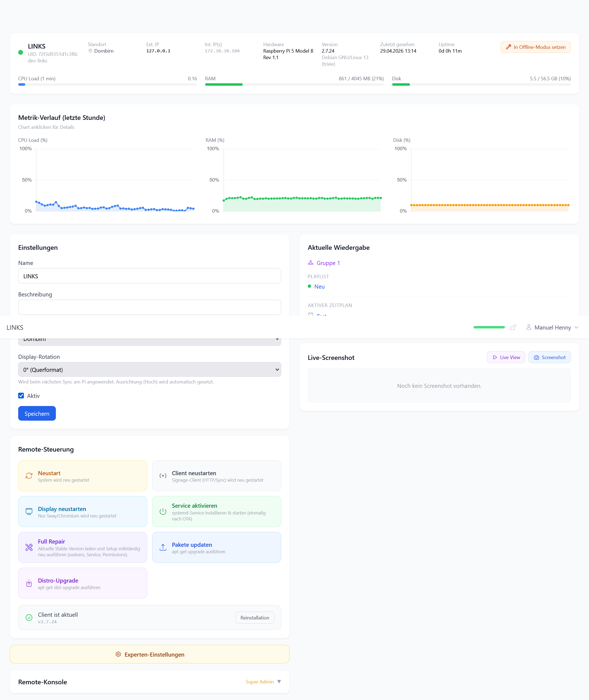The height and width of the screenshot is (700, 589).
Task: Click the Service aktivieren power icon
Action: point(163,511)
